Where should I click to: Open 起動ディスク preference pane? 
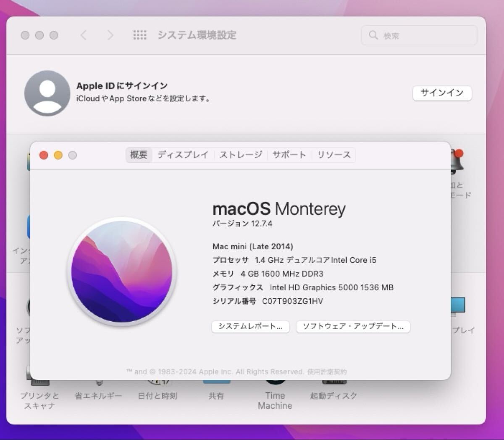(x=334, y=390)
